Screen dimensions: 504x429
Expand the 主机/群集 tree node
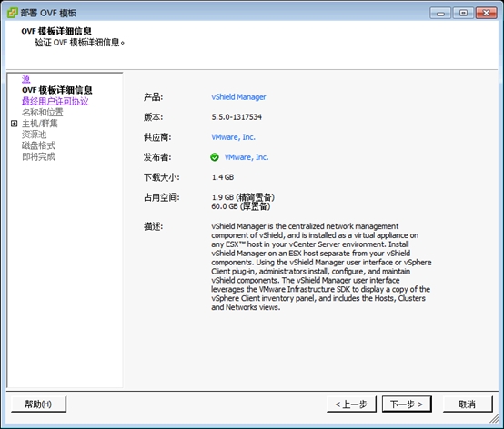pyautogui.click(x=15, y=124)
